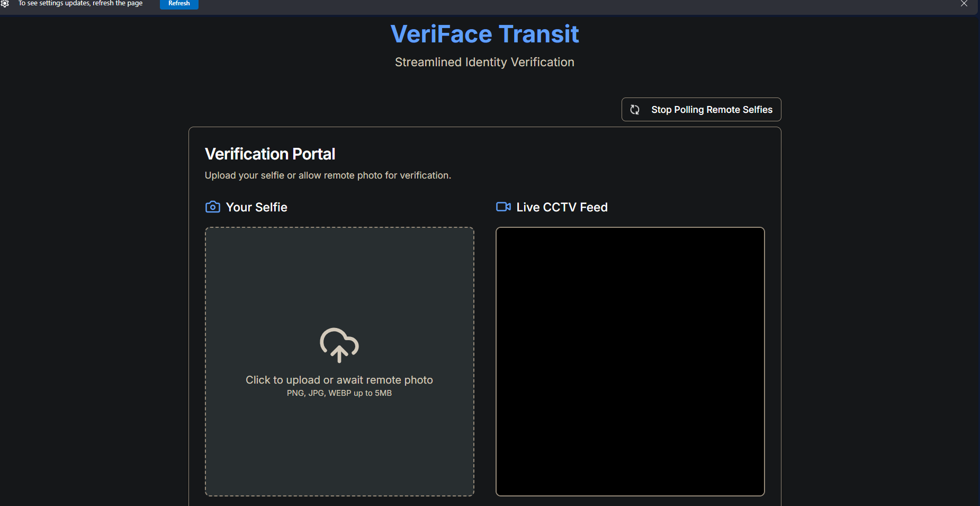
Task: Select the Verification Portal heading
Action: pos(270,154)
